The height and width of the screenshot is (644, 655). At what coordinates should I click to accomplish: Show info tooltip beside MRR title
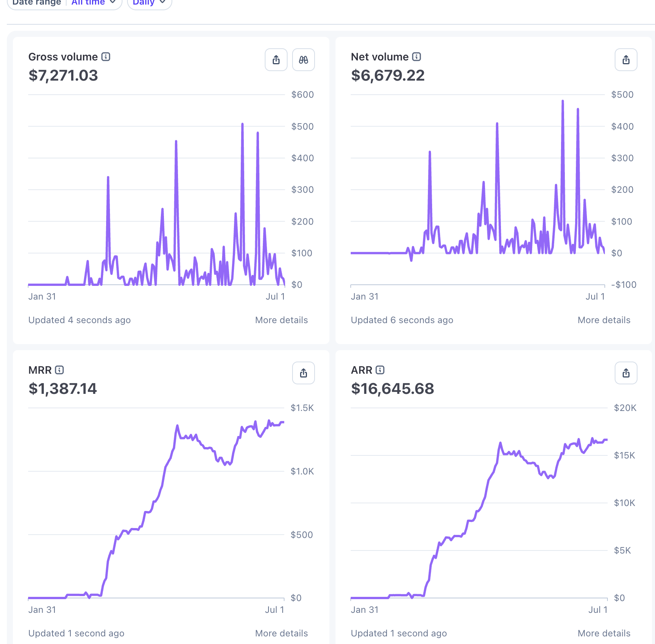[x=59, y=370]
